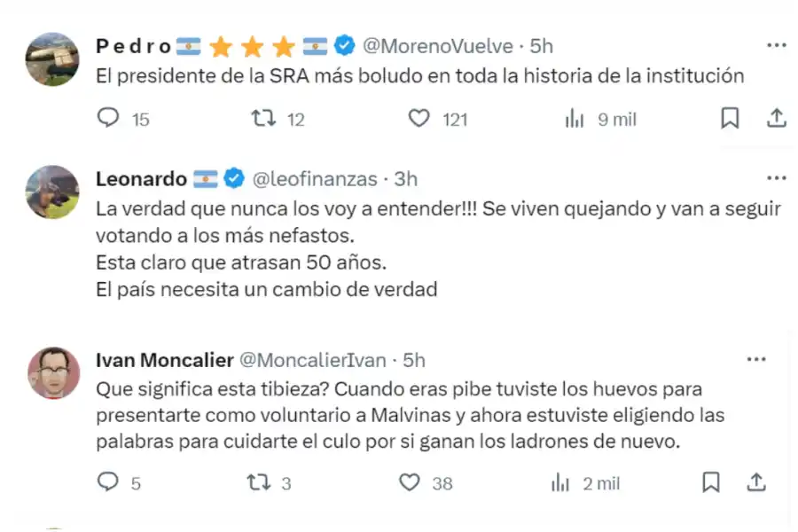
Task: Click the retweet icon showing 3 reposts
Action: (260, 482)
